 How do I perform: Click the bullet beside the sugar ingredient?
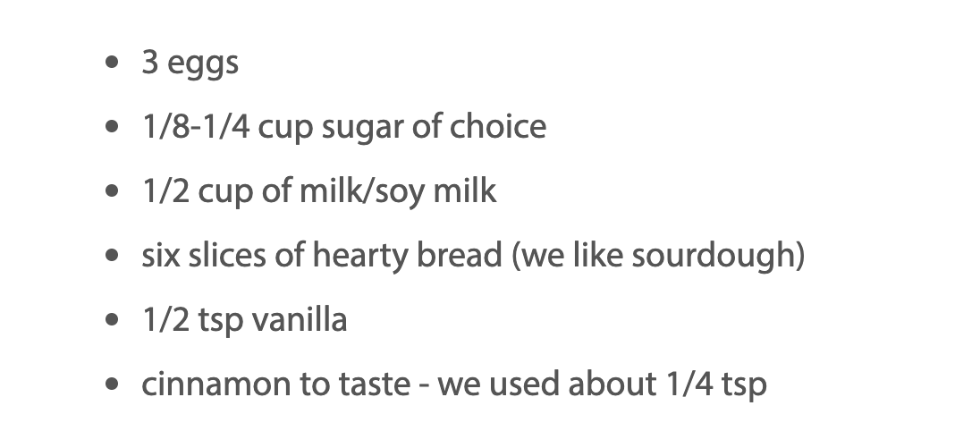tap(112, 126)
